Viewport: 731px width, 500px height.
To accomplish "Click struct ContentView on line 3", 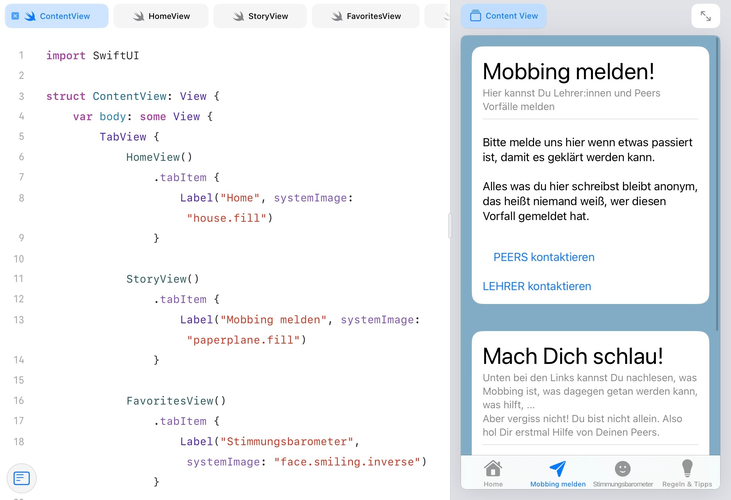I will [x=106, y=96].
